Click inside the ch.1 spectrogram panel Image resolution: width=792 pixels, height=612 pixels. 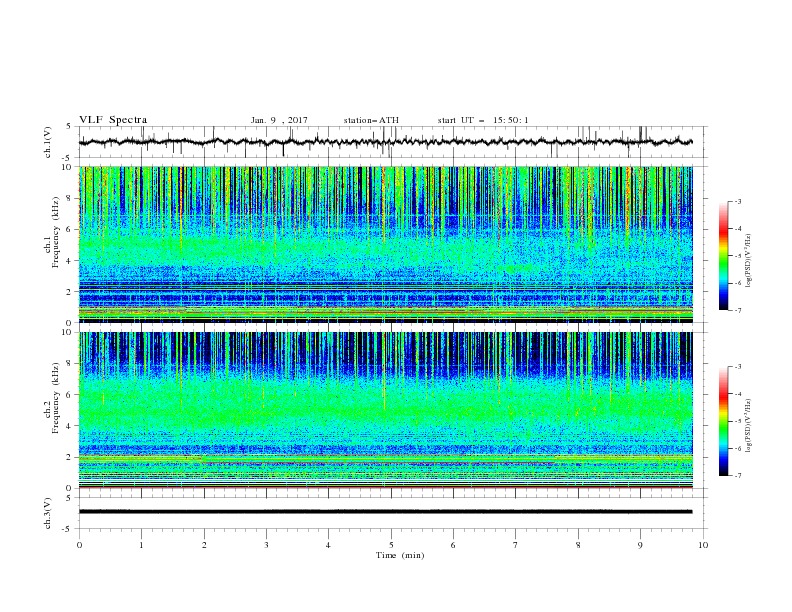[385, 244]
